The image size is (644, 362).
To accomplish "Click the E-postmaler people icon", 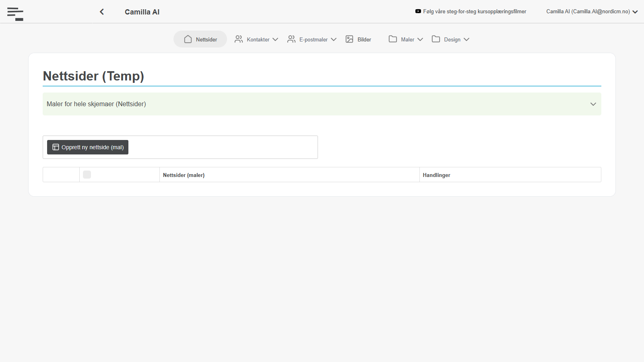I will click(291, 39).
